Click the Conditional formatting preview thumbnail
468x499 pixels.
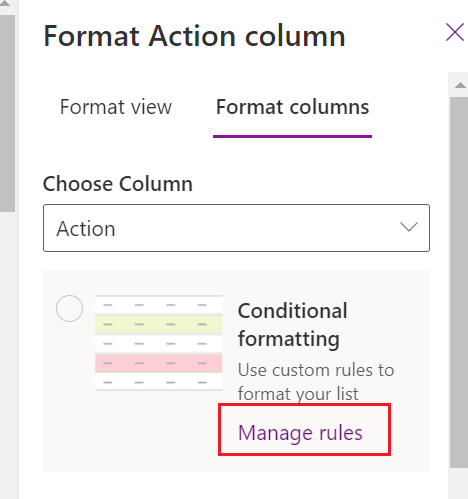coord(159,343)
